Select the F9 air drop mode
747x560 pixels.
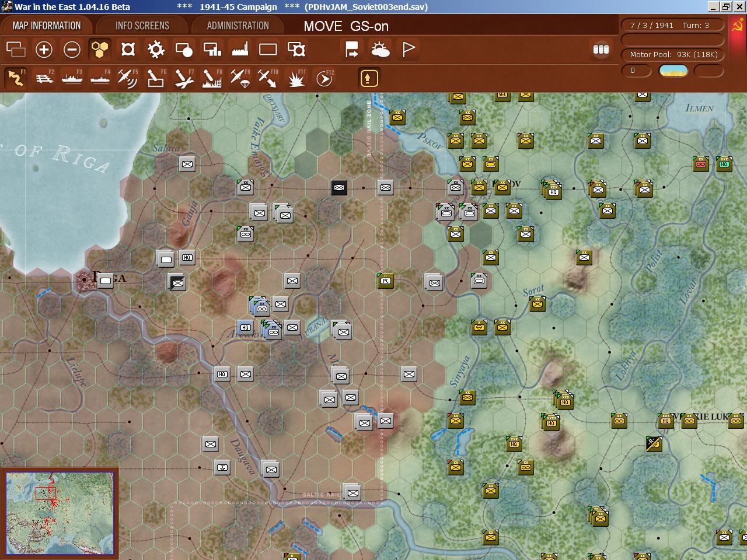(x=240, y=78)
